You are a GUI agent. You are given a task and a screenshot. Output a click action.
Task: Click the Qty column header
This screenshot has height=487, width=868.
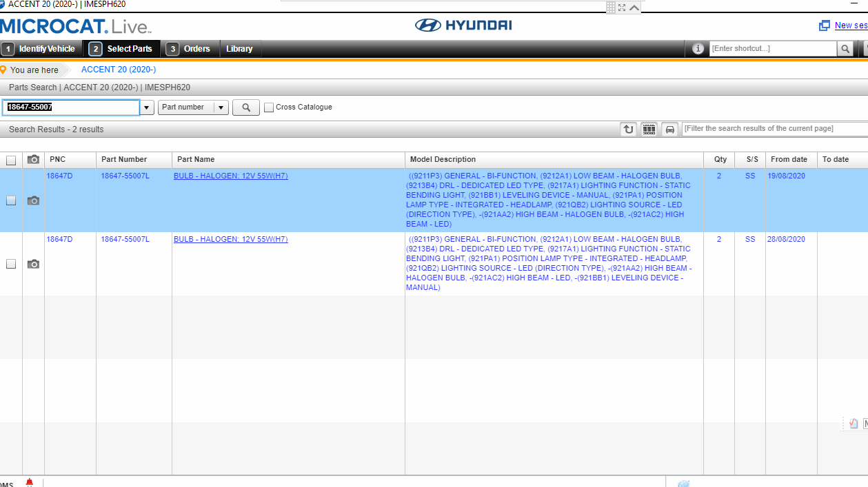point(719,160)
